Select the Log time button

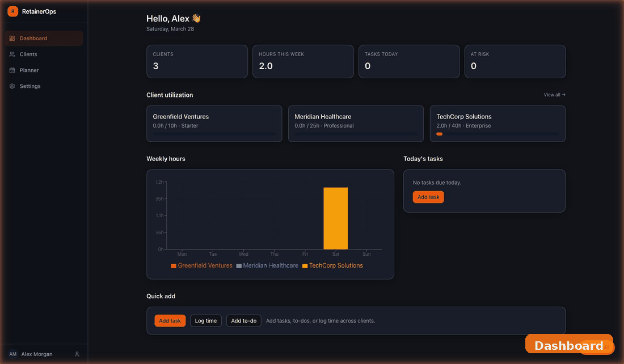[206, 320]
